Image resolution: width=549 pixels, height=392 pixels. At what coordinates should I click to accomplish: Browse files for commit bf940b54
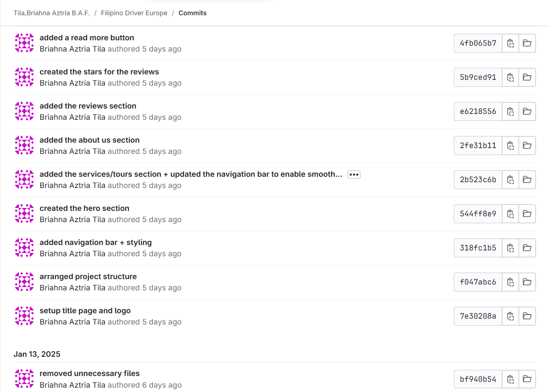(x=527, y=379)
